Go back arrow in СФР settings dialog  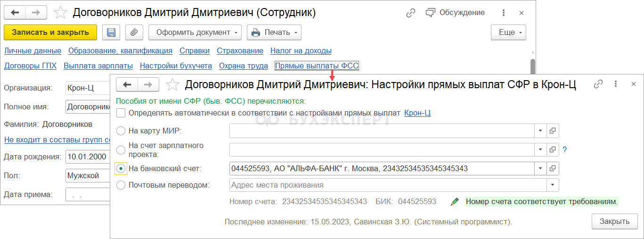127,84
